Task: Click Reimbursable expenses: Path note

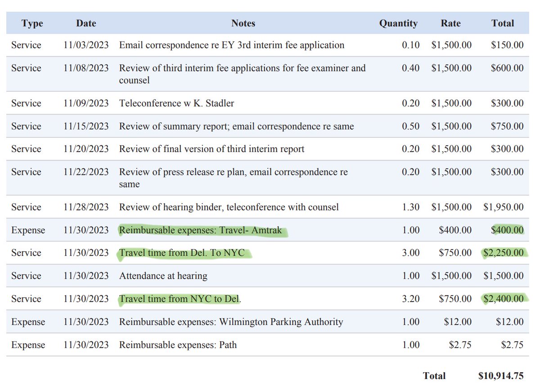Action: (x=178, y=345)
